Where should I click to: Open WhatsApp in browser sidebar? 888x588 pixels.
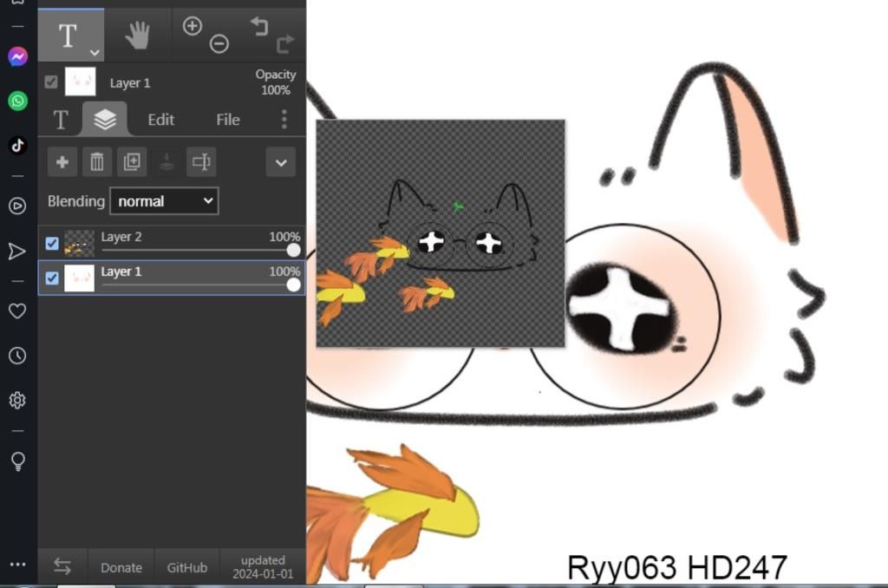[x=17, y=101]
